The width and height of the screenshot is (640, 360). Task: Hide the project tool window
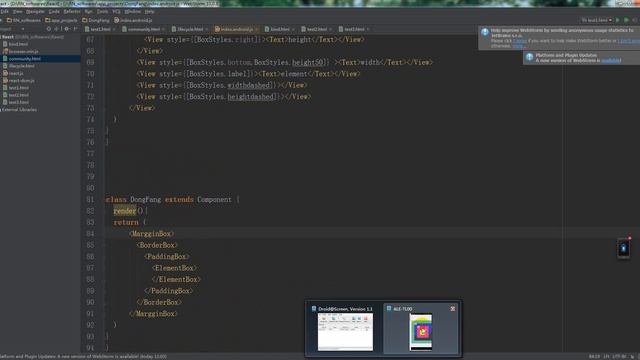(x=76, y=29)
